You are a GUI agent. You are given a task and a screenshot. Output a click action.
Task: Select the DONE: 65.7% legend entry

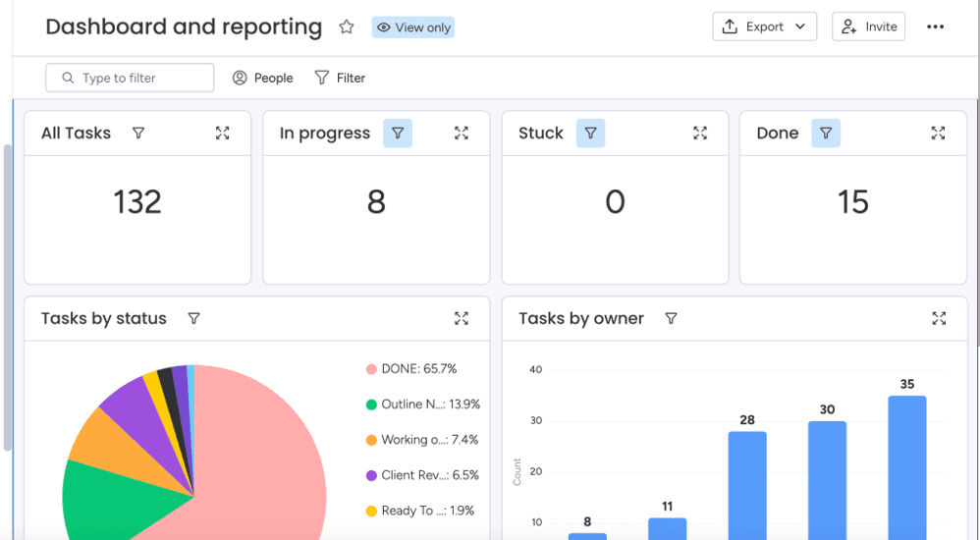[411, 369]
